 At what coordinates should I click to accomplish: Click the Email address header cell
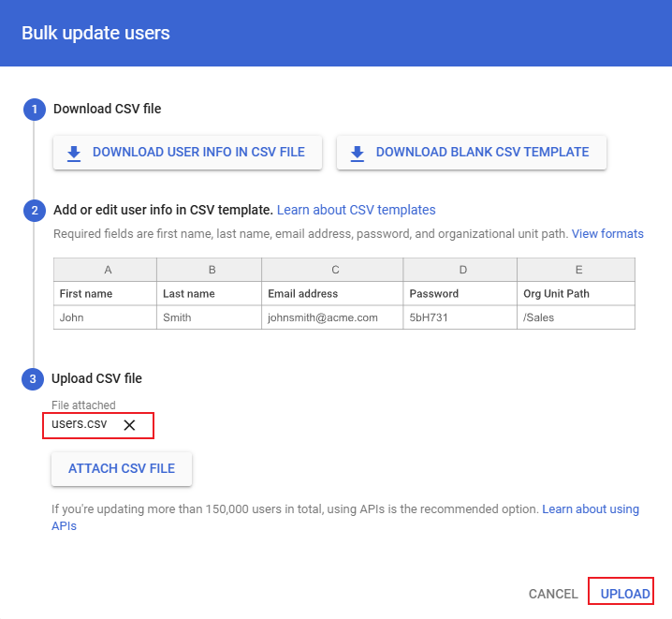[303, 293]
